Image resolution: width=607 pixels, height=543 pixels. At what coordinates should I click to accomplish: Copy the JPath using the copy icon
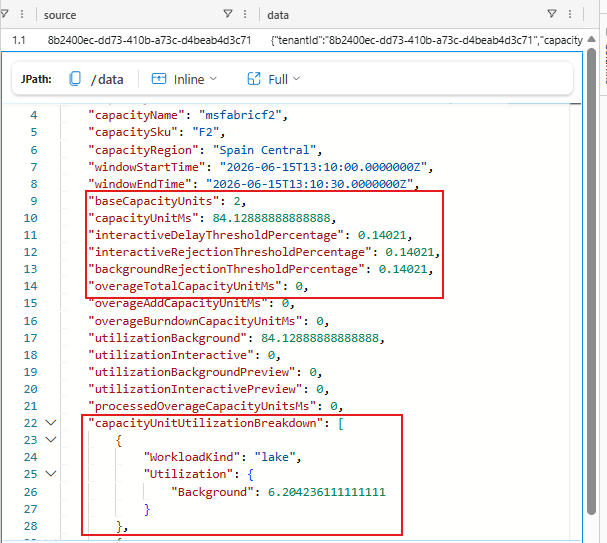coord(75,79)
